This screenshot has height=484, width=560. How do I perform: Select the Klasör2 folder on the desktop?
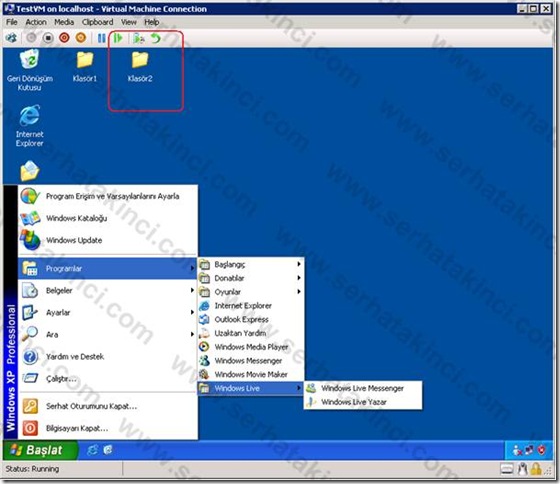140,67
